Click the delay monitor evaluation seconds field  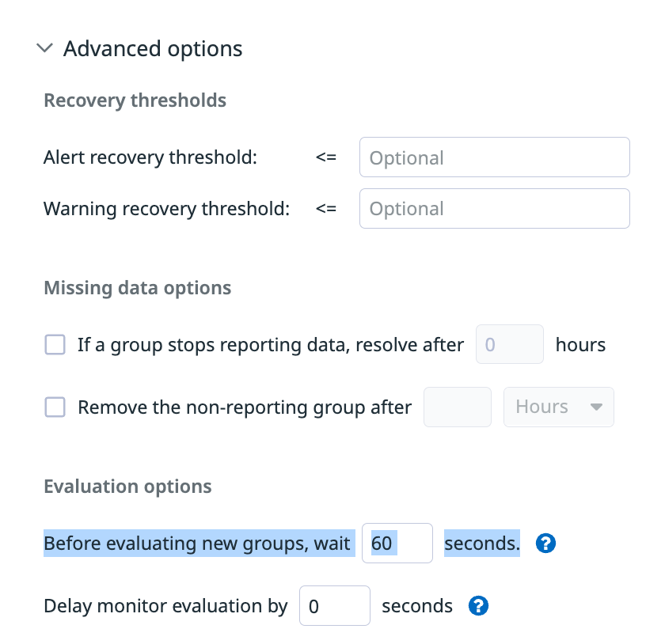click(x=334, y=607)
